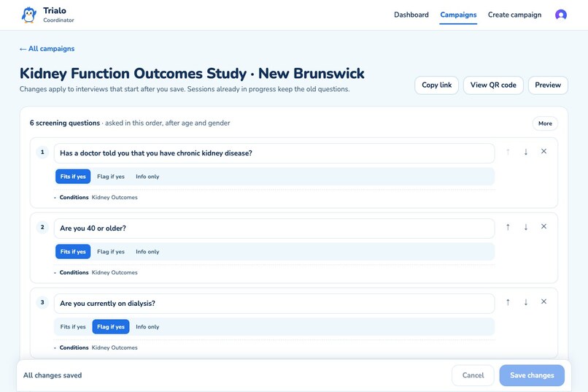Open the Create campaign page
Viewport: 588px width, 392px height.
(x=514, y=15)
